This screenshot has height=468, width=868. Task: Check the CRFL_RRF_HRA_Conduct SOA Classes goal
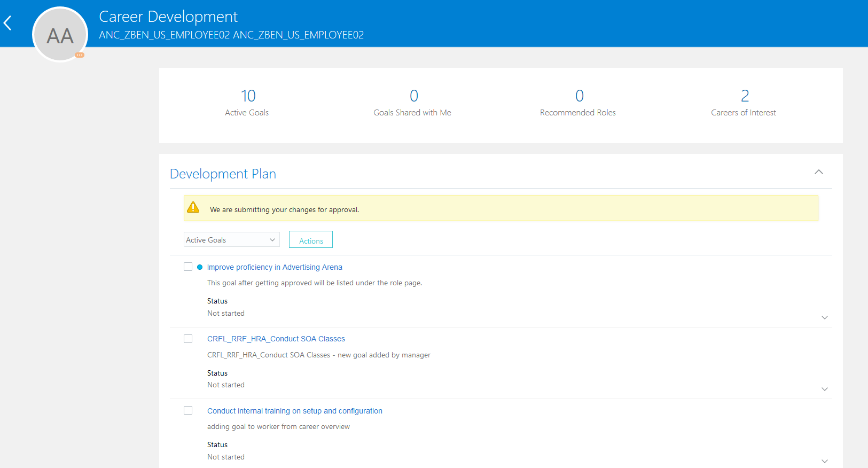[x=188, y=339]
